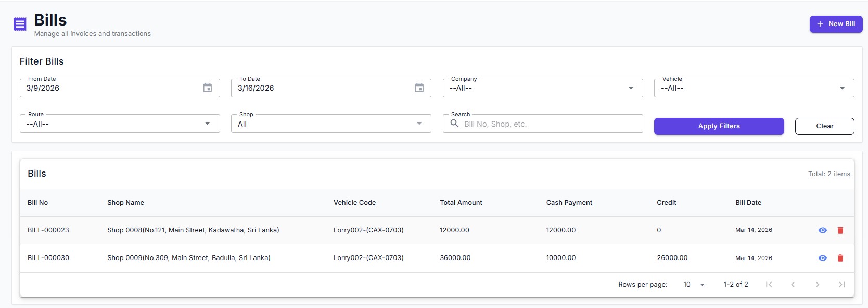Image resolution: width=868 pixels, height=308 pixels.
Task: Focus the Search bills input field
Action: (549, 124)
